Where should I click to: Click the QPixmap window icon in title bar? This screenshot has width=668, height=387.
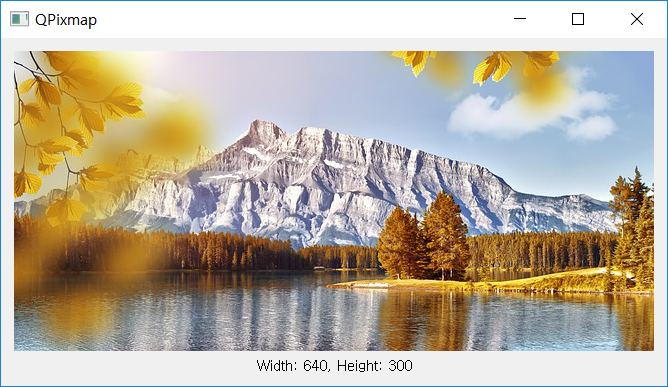19,19
